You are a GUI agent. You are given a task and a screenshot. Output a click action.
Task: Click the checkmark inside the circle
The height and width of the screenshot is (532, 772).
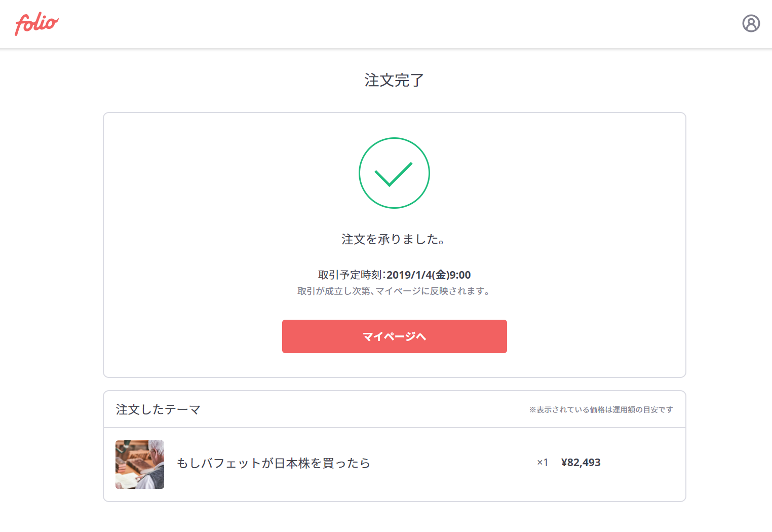pos(394,174)
